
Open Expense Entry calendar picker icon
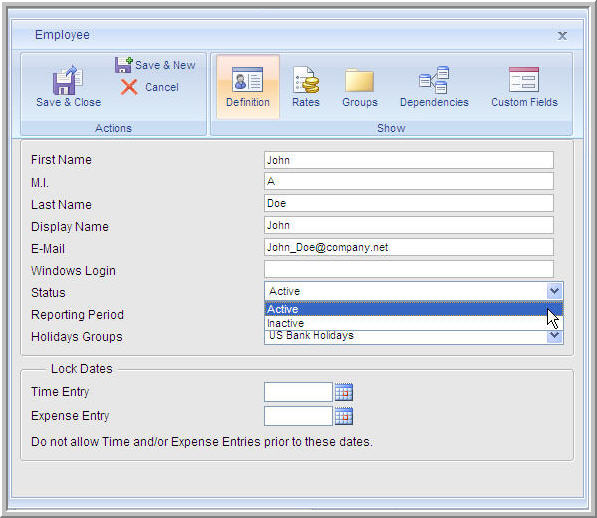(344, 416)
